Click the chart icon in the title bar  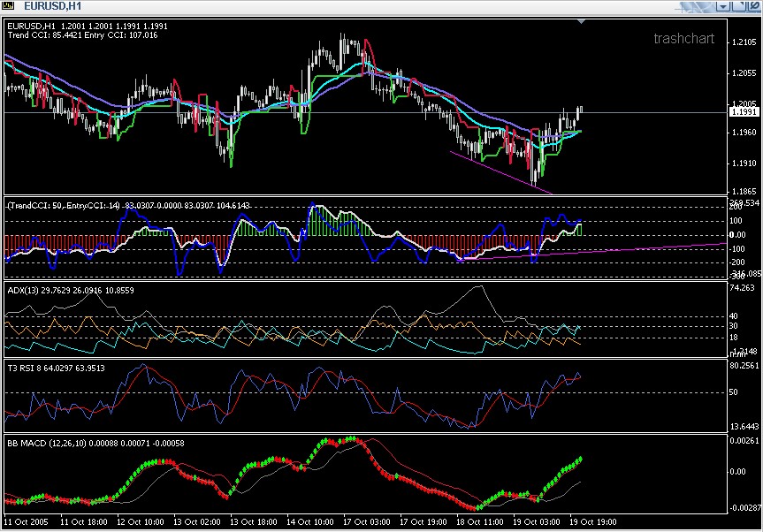tap(8, 6)
